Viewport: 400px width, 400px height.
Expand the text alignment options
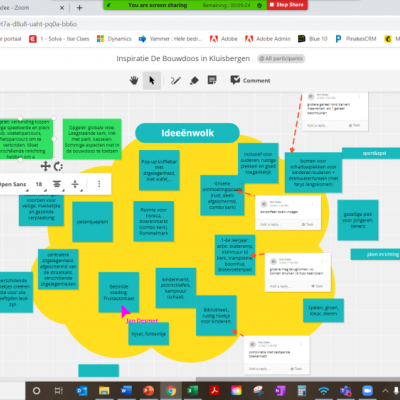tap(57, 184)
